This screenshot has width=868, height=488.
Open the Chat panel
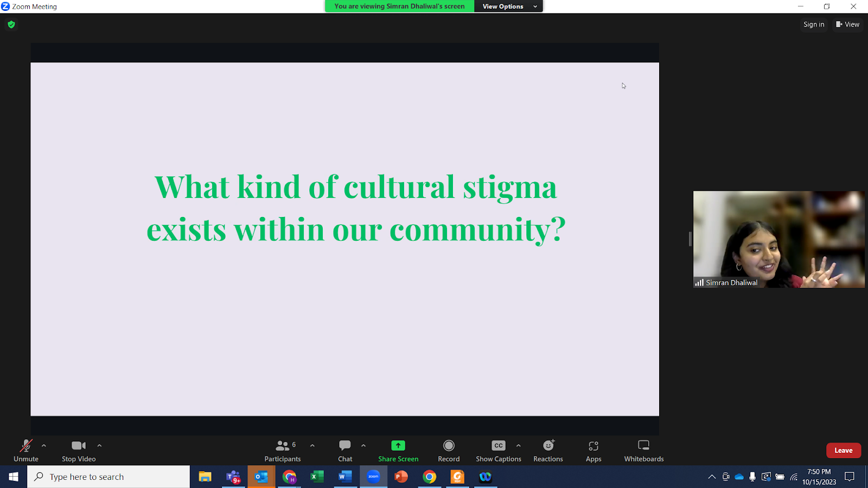click(345, 451)
